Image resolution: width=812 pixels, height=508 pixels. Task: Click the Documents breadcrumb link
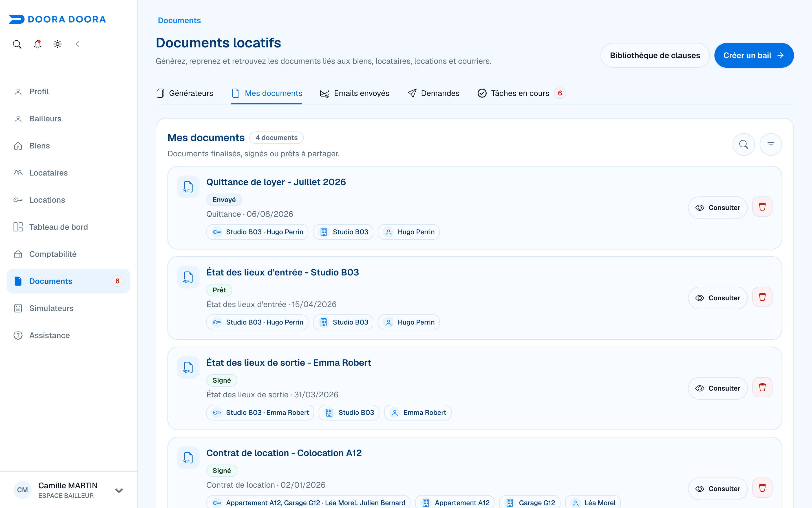[x=179, y=21]
